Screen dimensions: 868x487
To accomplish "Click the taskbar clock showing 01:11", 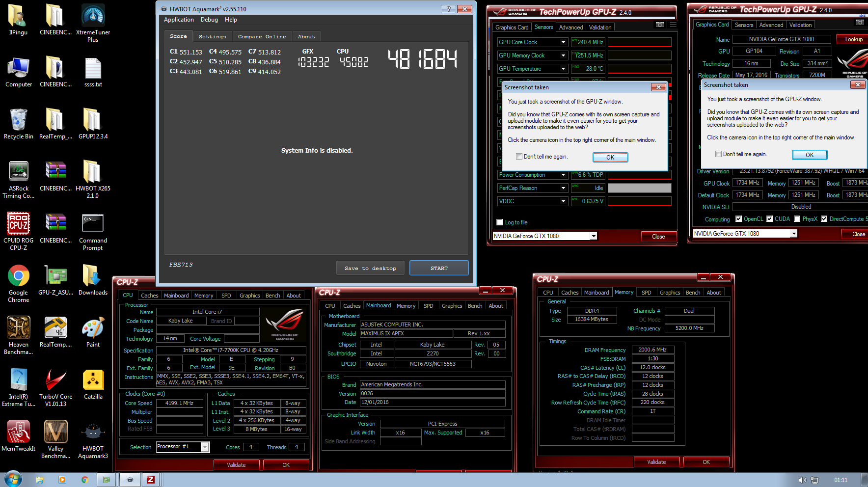I will click(x=841, y=480).
